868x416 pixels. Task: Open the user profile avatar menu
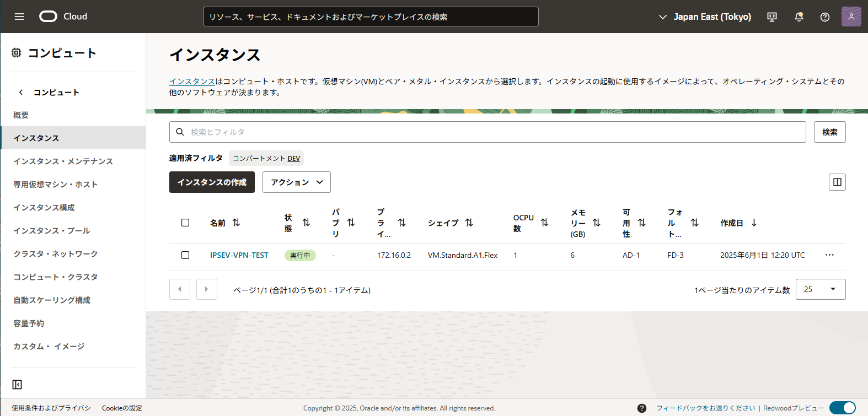point(851,17)
